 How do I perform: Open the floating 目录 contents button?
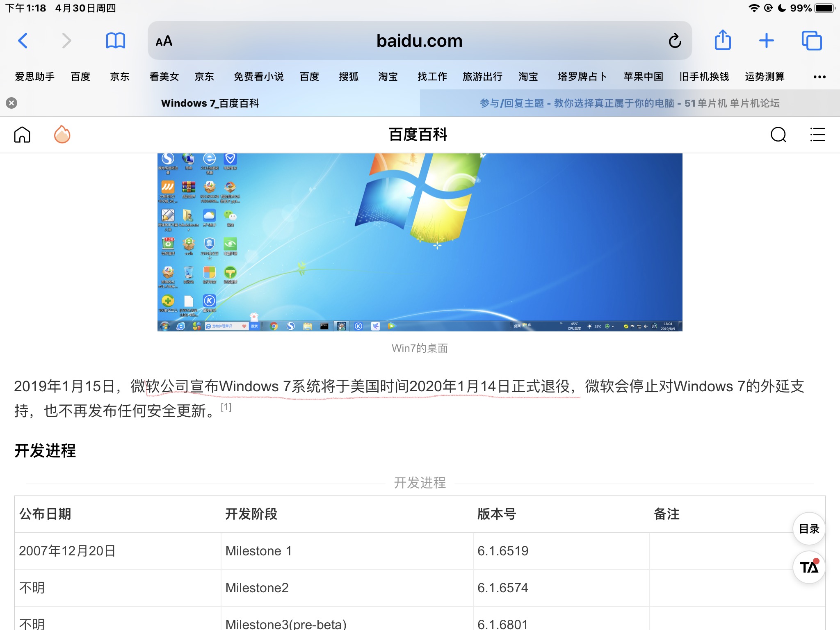pos(809,529)
